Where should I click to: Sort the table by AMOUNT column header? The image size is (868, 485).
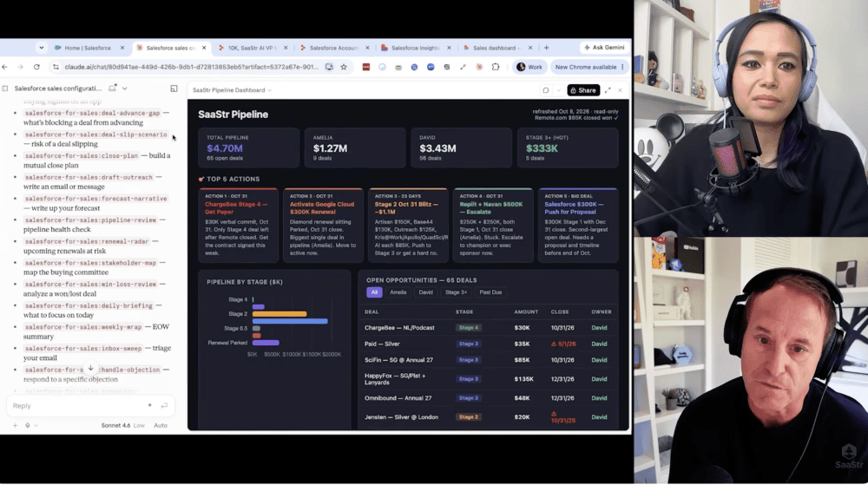526,311
